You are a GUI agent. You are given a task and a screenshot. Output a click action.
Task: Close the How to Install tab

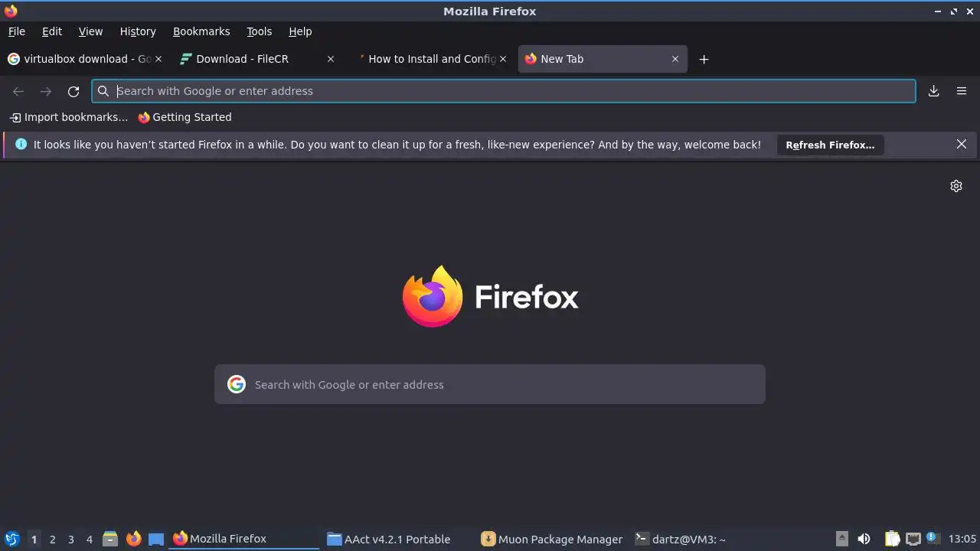[503, 59]
